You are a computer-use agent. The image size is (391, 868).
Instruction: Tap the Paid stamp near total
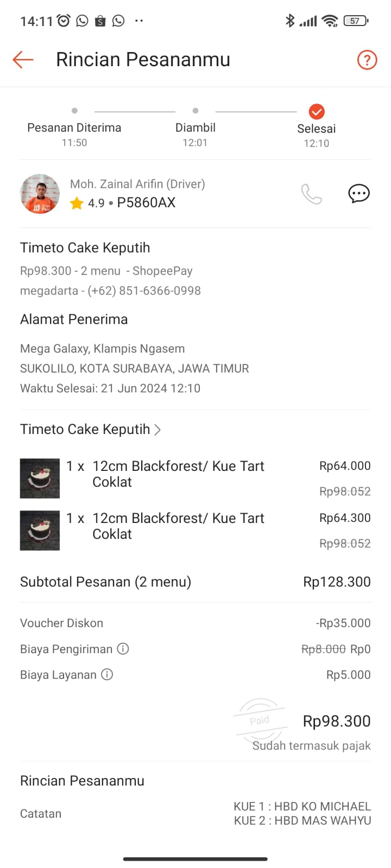[x=260, y=720]
